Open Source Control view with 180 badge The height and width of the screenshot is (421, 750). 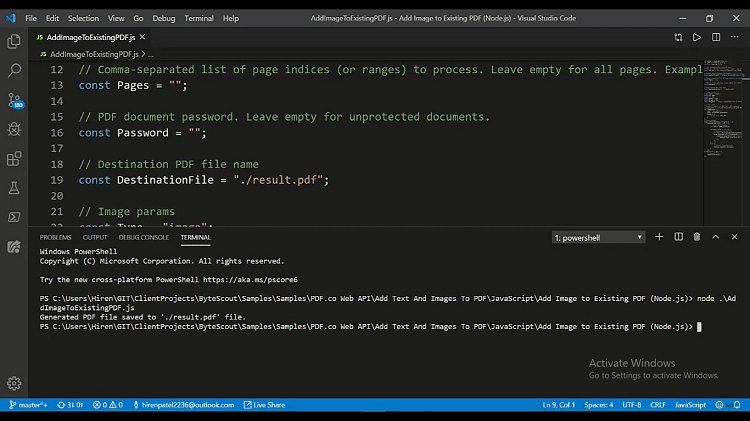tap(14, 100)
